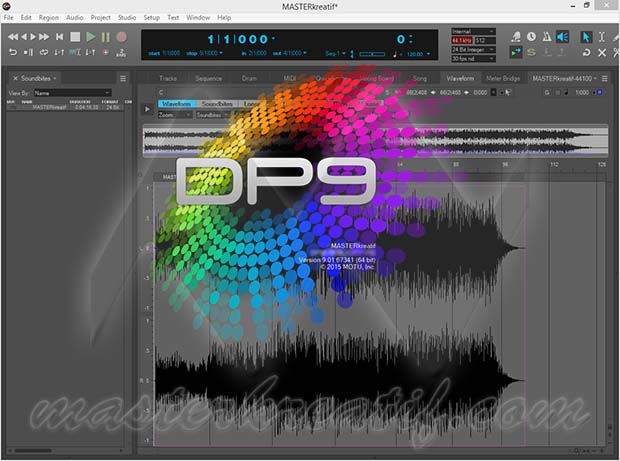Select the Pointer arrow tool
620x461 pixels.
586,37
